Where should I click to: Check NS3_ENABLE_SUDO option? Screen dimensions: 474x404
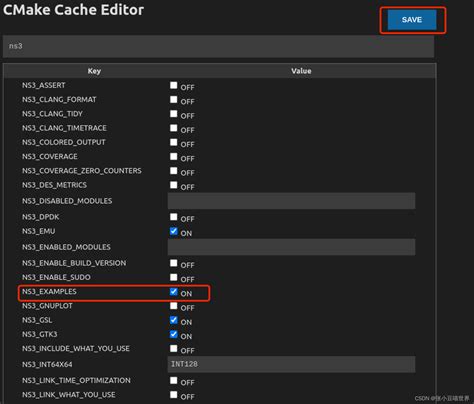pos(173,277)
